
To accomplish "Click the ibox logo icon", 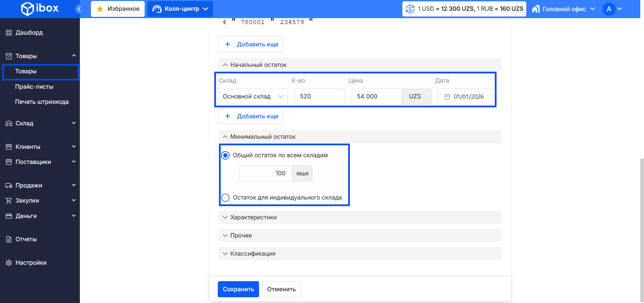I will (x=27, y=9).
